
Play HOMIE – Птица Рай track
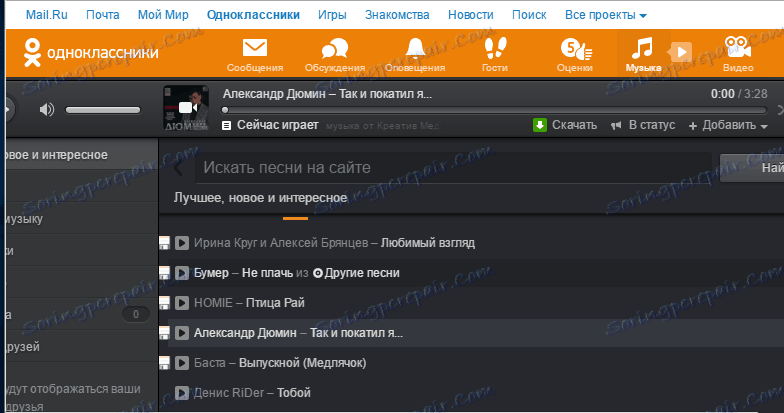pyautogui.click(x=182, y=303)
